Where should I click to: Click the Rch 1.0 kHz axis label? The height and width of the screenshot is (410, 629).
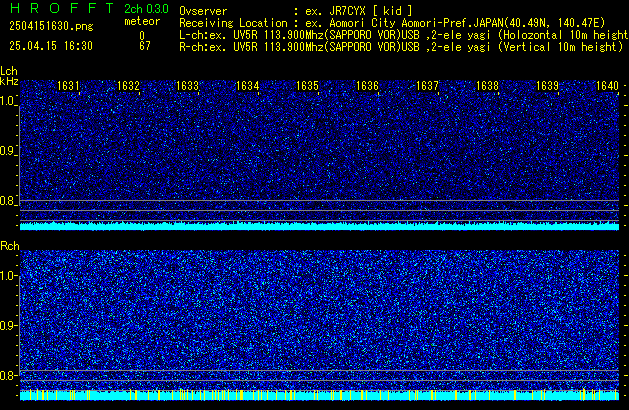(7, 276)
